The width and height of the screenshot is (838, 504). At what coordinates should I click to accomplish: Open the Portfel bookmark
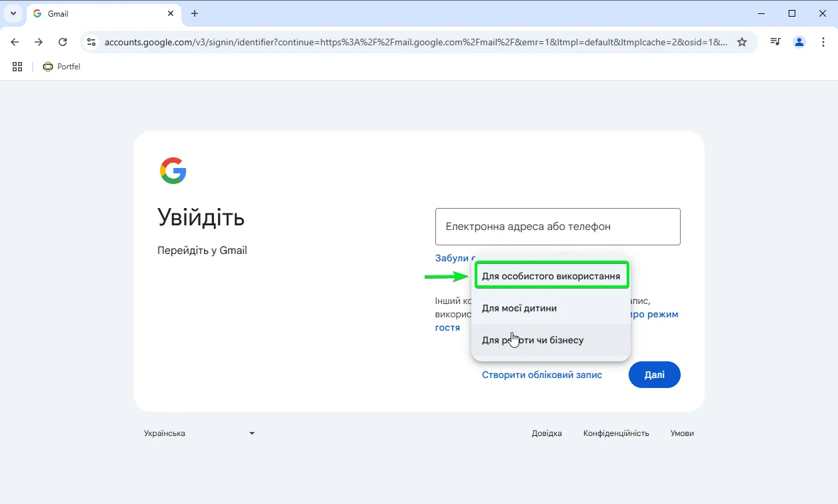pos(61,67)
